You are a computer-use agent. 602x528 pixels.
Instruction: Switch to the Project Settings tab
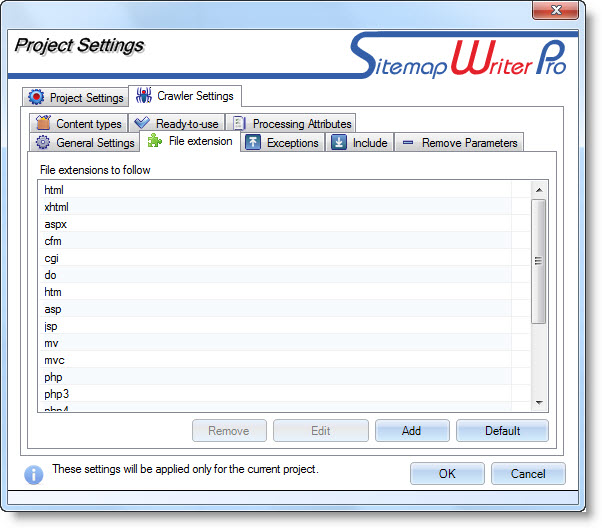click(x=75, y=97)
